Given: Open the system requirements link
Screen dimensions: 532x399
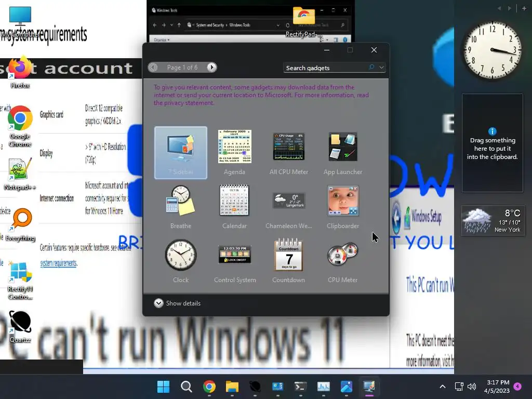Looking at the screenshot, I should (58, 263).
